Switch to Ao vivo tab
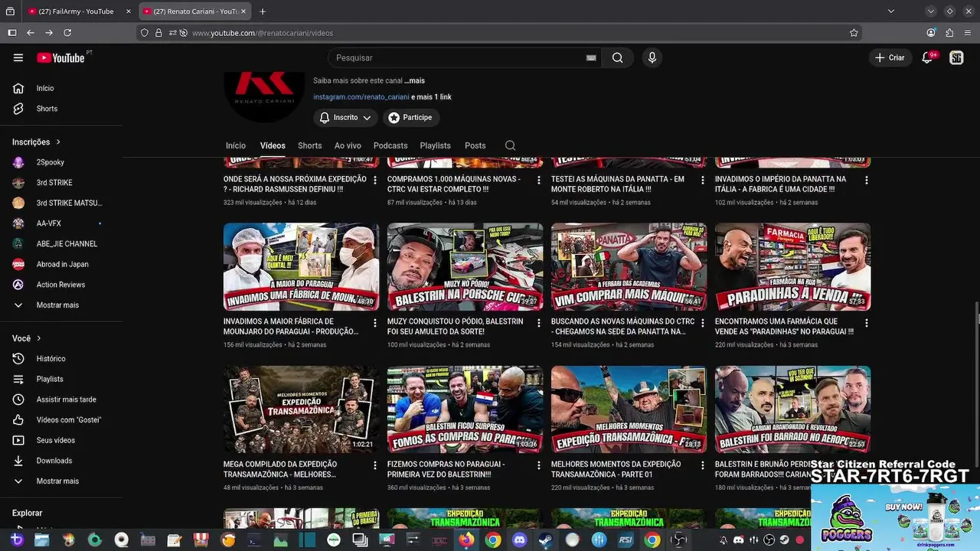 coord(348,145)
